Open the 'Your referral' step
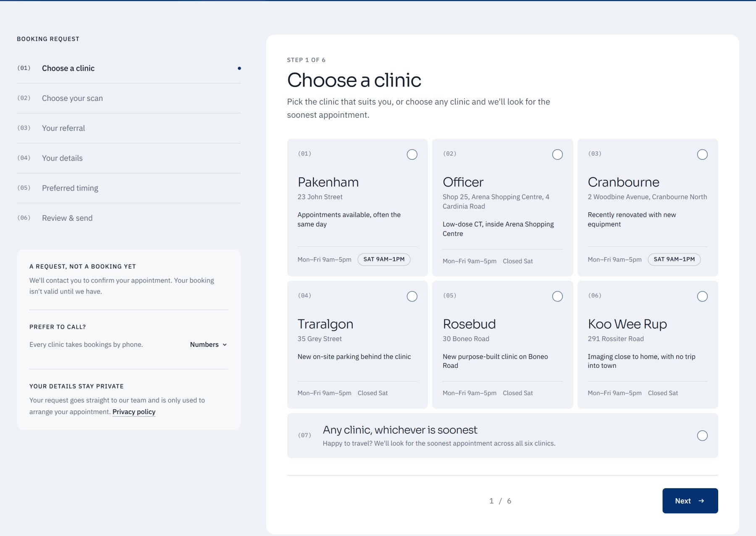The height and width of the screenshot is (536, 756). pyautogui.click(x=129, y=128)
